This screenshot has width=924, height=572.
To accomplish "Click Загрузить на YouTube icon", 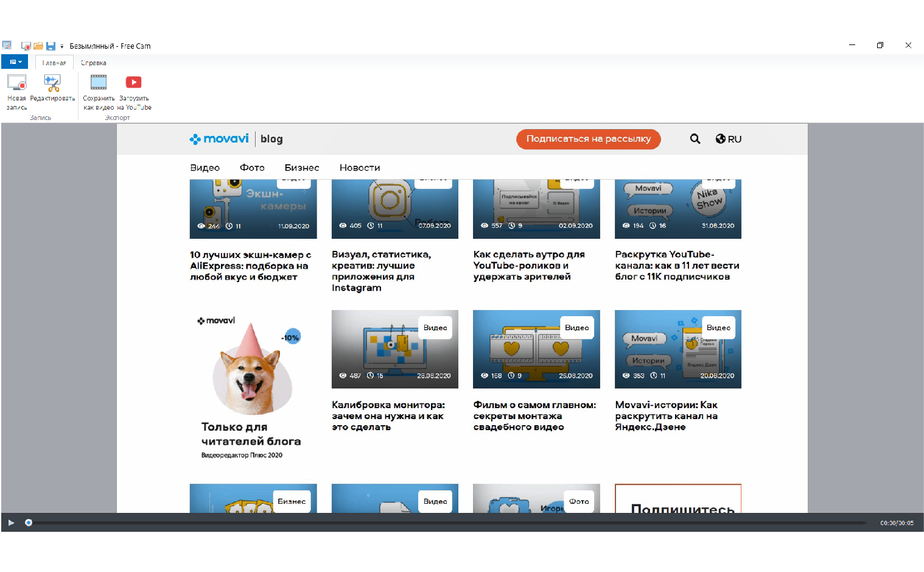I will 133,83.
